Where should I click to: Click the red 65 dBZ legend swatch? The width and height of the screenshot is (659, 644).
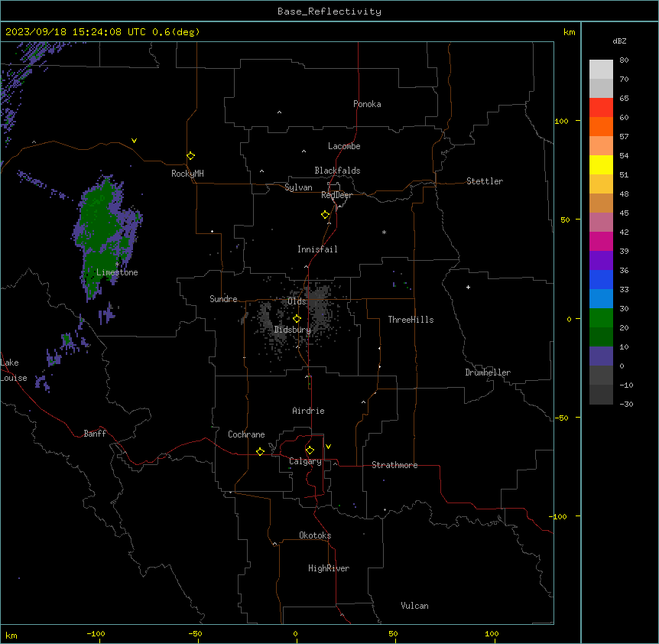tap(601, 108)
